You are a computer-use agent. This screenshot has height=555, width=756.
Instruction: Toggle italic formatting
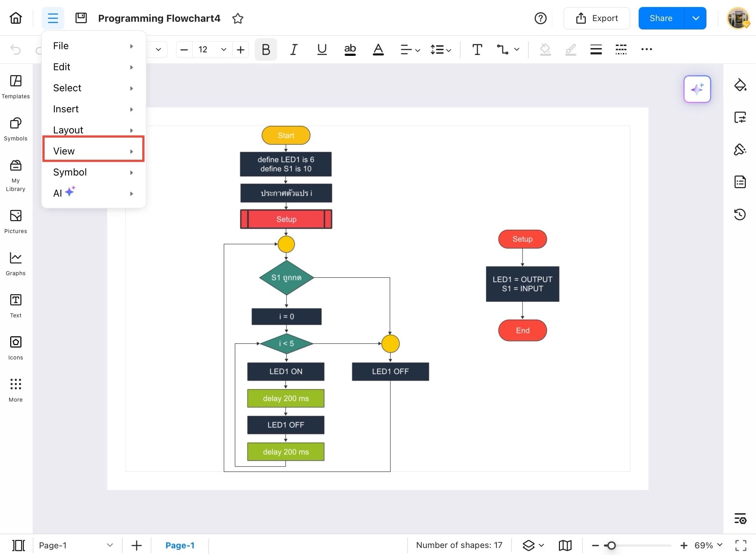coord(294,49)
